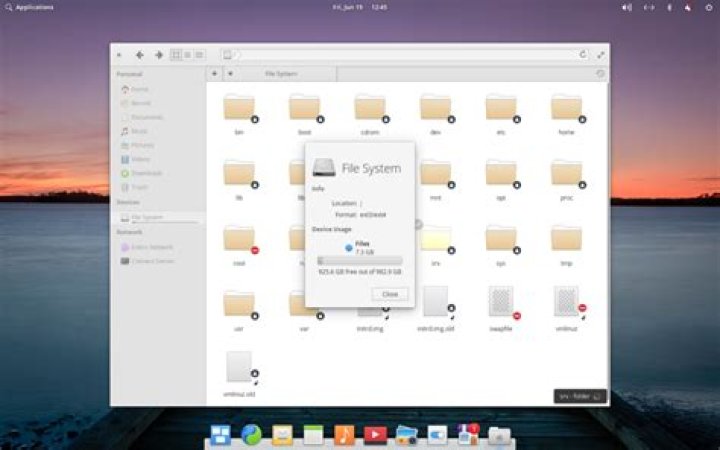Click the path bar input field

point(400,55)
